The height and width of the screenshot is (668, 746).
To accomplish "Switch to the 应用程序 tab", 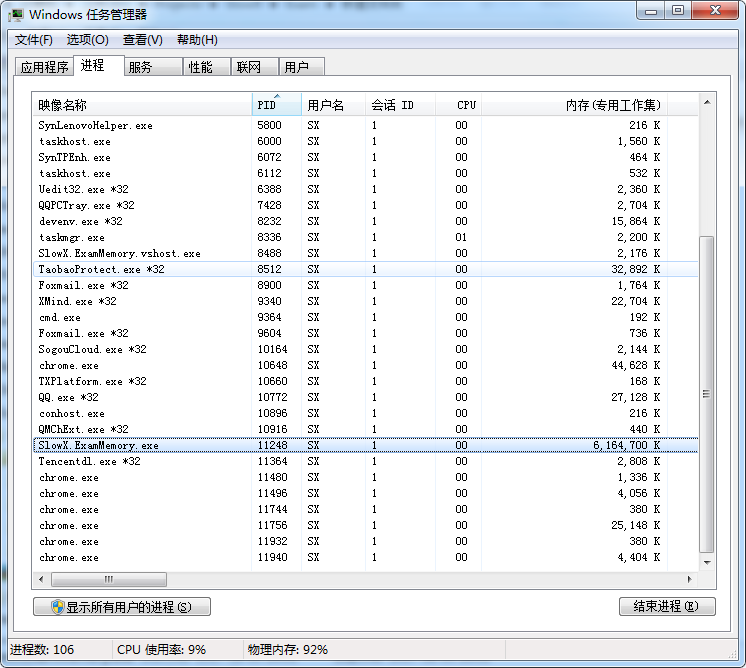I will pyautogui.click(x=44, y=67).
